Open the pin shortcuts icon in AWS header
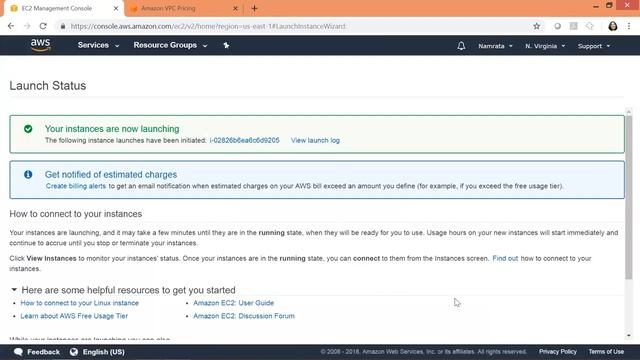 tap(226, 45)
